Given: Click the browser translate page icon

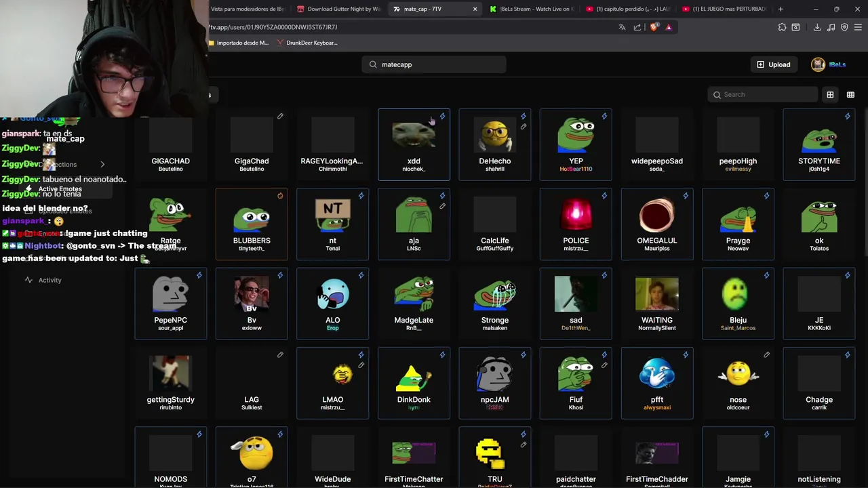Looking at the screenshot, I should (x=622, y=27).
